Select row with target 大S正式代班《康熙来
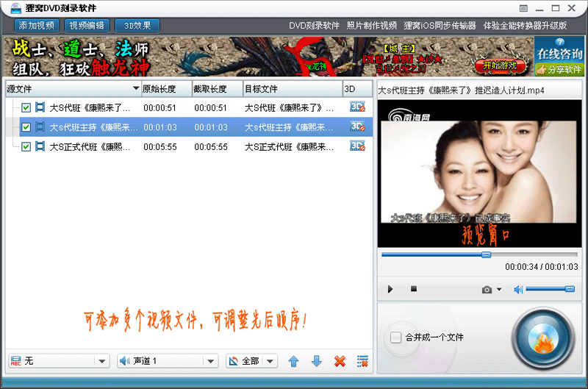The width and height of the screenshot is (588, 389). [289, 146]
